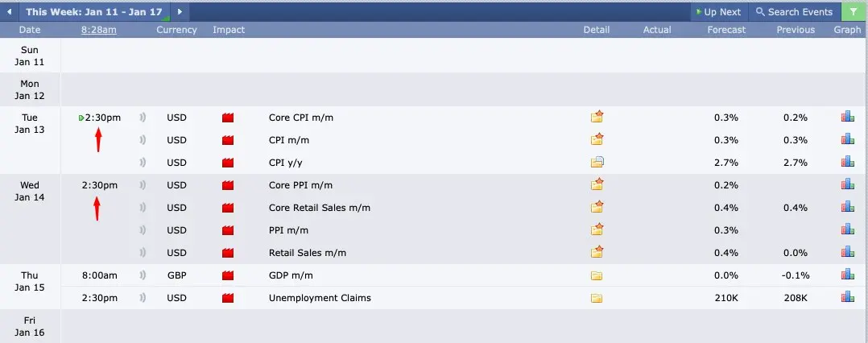Go to the next week arrow

[x=179, y=12]
